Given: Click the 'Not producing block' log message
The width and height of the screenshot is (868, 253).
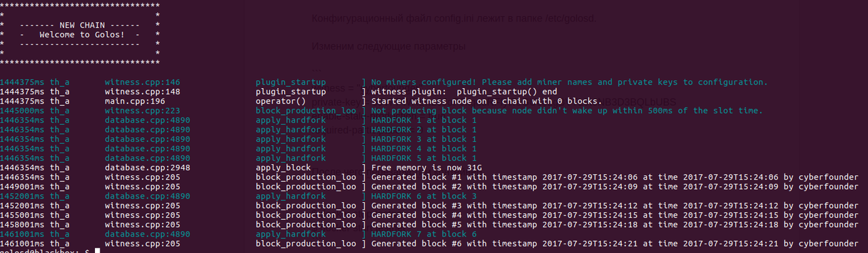Looking at the screenshot, I should point(567,111).
